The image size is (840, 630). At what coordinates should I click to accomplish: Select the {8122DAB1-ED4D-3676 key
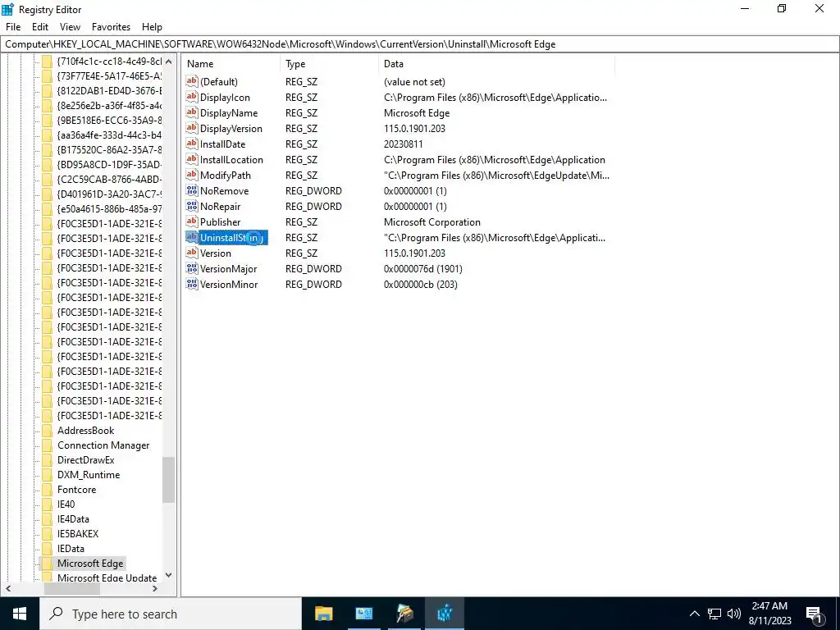click(x=109, y=90)
